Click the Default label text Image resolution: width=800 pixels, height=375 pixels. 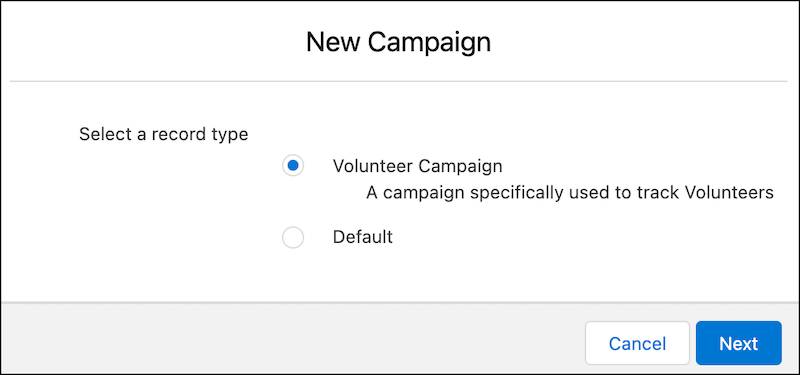[x=363, y=237]
